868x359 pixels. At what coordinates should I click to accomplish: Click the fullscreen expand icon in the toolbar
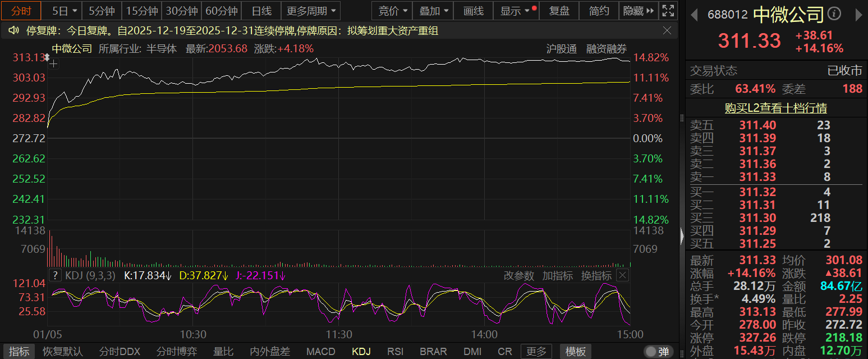[668, 11]
